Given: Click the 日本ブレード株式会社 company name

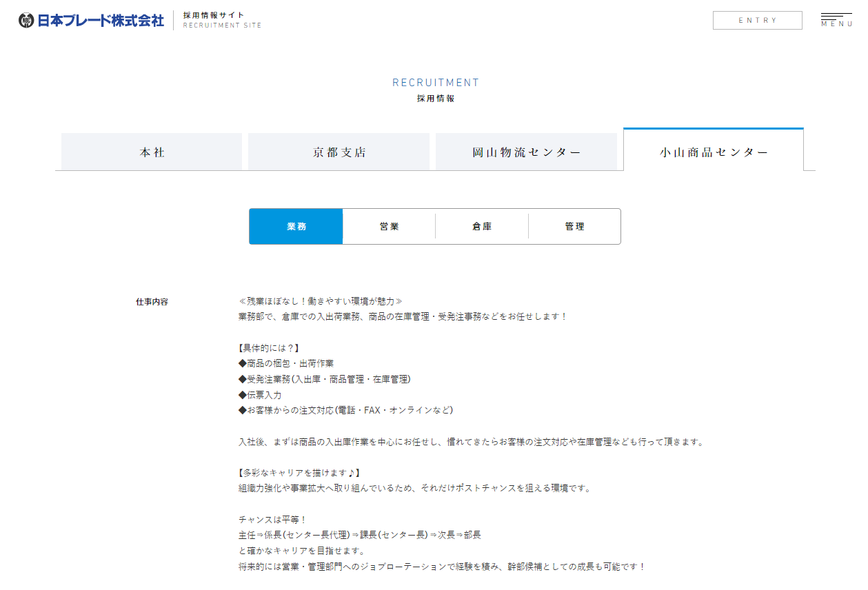Looking at the screenshot, I should 101,21.
